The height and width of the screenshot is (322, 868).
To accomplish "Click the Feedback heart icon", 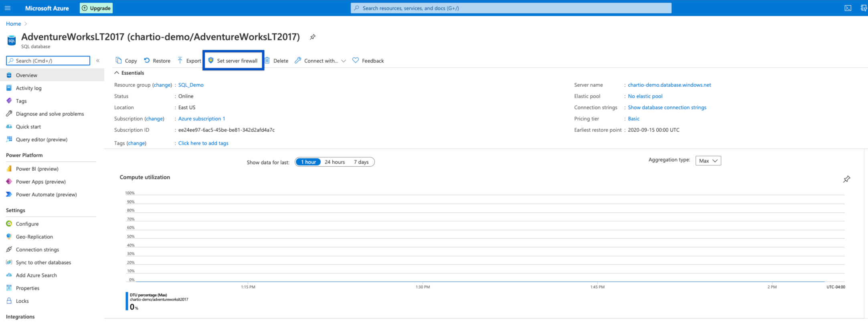I will (x=356, y=60).
